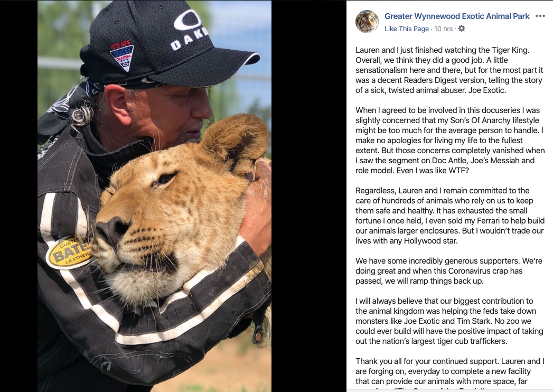Click the paragraph starting 'Regardless, Lauren and I'
Image resolution: width=553 pixels, height=392 pixels.
click(450, 216)
